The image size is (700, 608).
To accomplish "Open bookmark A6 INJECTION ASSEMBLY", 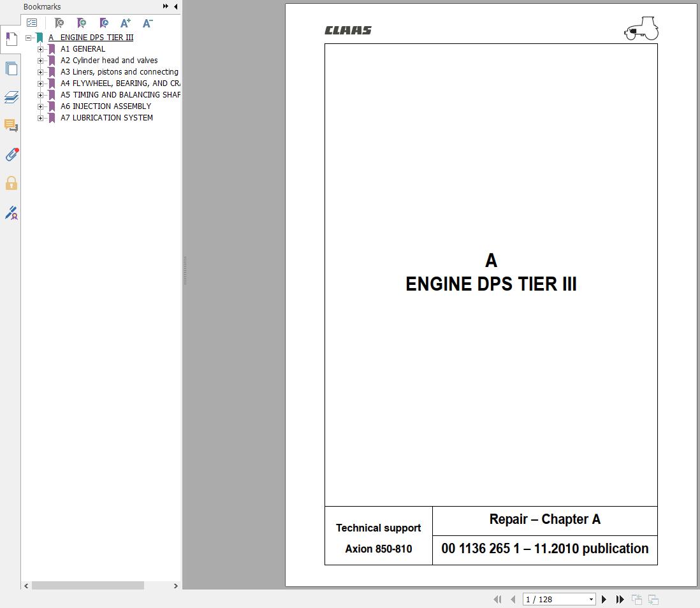I will pyautogui.click(x=106, y=106).
